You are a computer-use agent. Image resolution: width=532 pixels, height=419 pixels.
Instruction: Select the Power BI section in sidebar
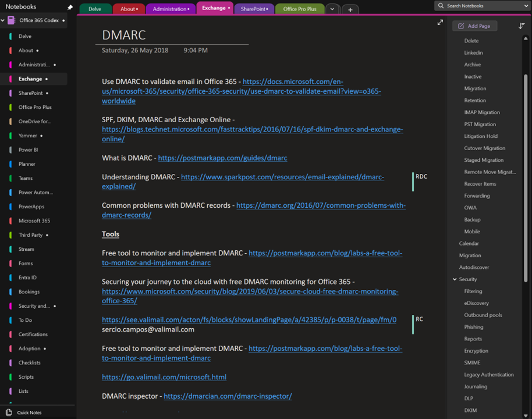[x=27, y=150]
